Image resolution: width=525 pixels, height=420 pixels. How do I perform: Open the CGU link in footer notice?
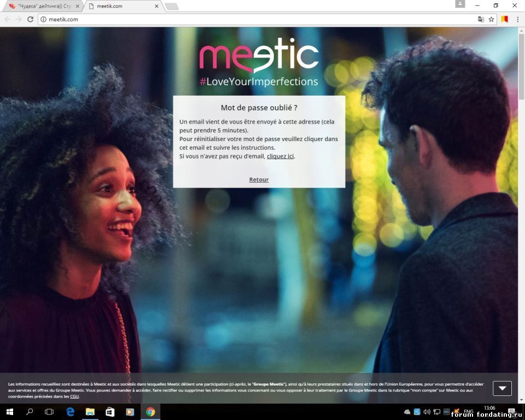pos(74,396)
